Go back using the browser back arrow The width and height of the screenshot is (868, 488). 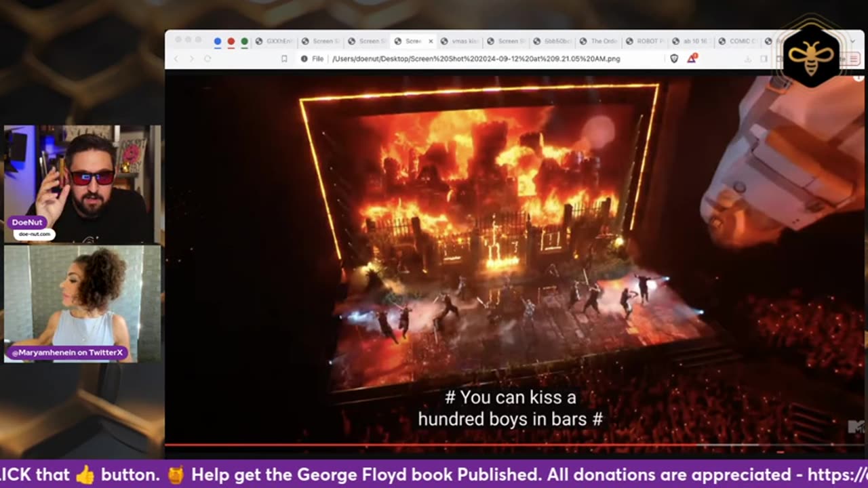(x=176, y=59)
